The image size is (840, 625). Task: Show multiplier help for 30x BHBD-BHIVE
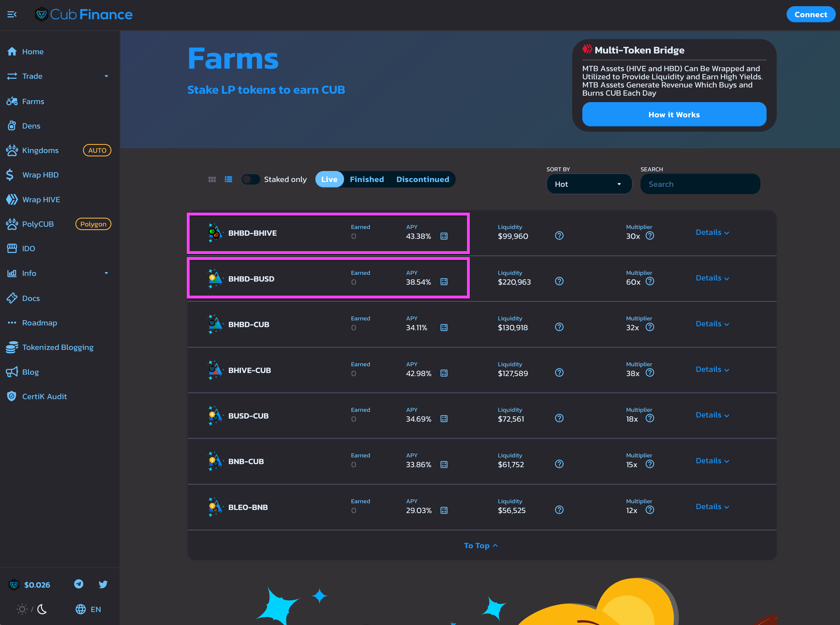(x=650, y=236)
